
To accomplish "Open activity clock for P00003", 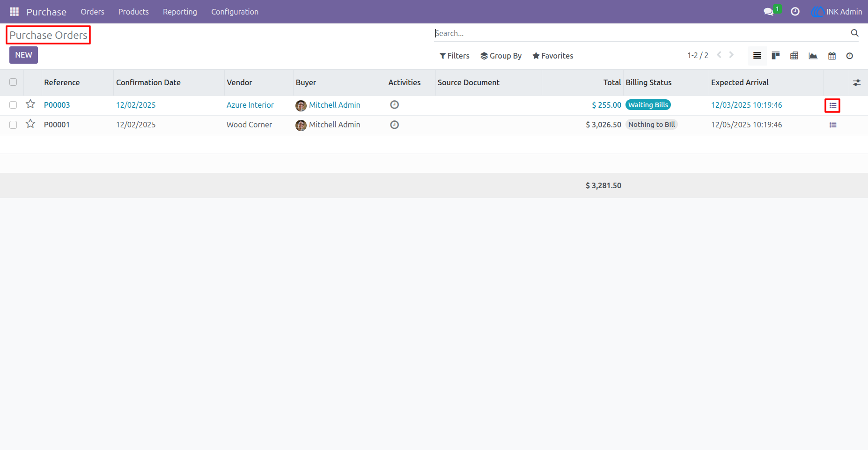I will pos(395,105).
